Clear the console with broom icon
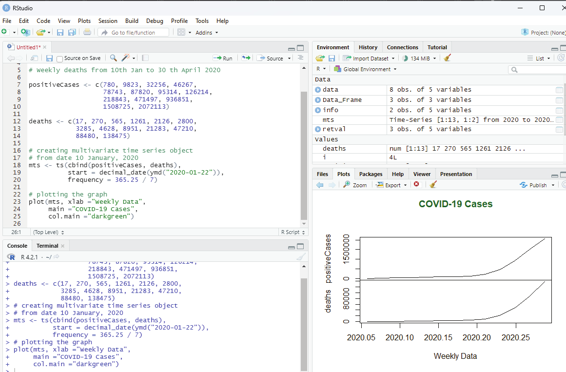566x372 pixels. coord(300,257)
